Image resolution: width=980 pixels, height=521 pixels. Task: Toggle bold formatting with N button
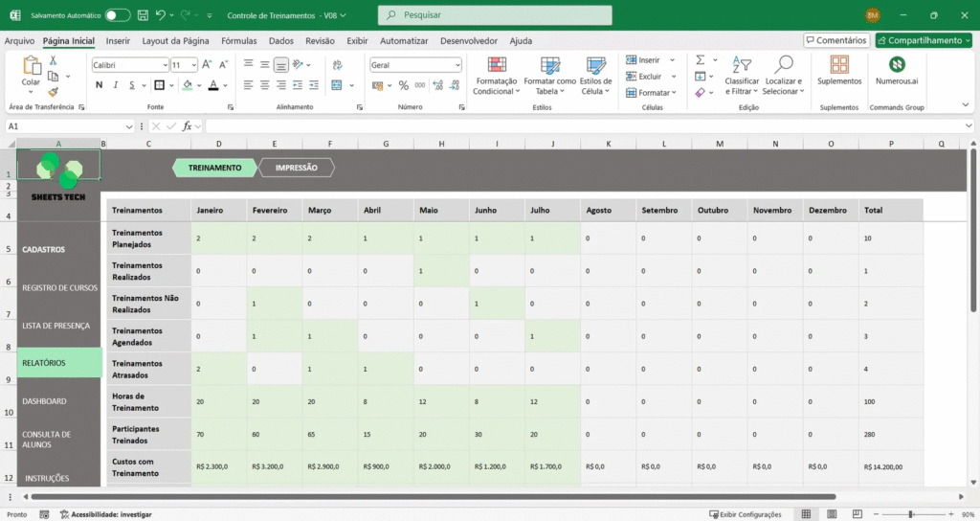[99, 85]
